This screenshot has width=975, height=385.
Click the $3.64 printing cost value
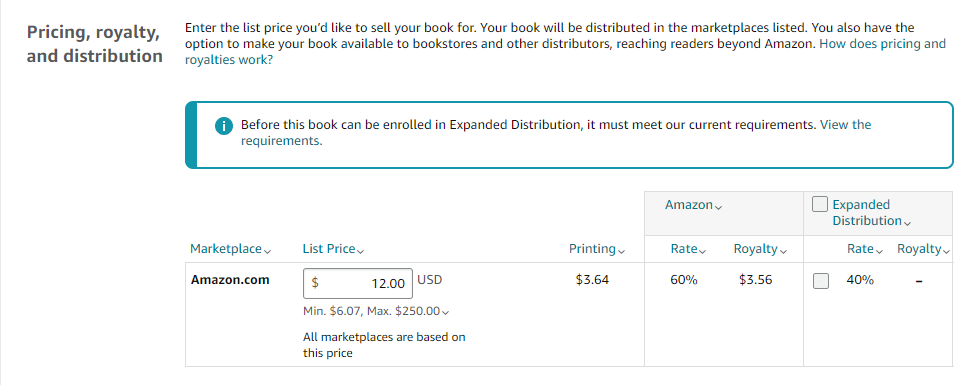point(593,280)
